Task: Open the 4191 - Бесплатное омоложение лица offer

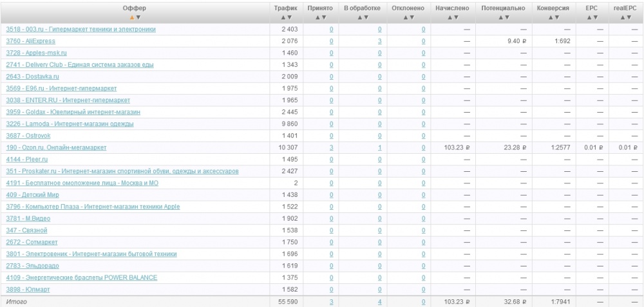Action: tap(82, 183)
